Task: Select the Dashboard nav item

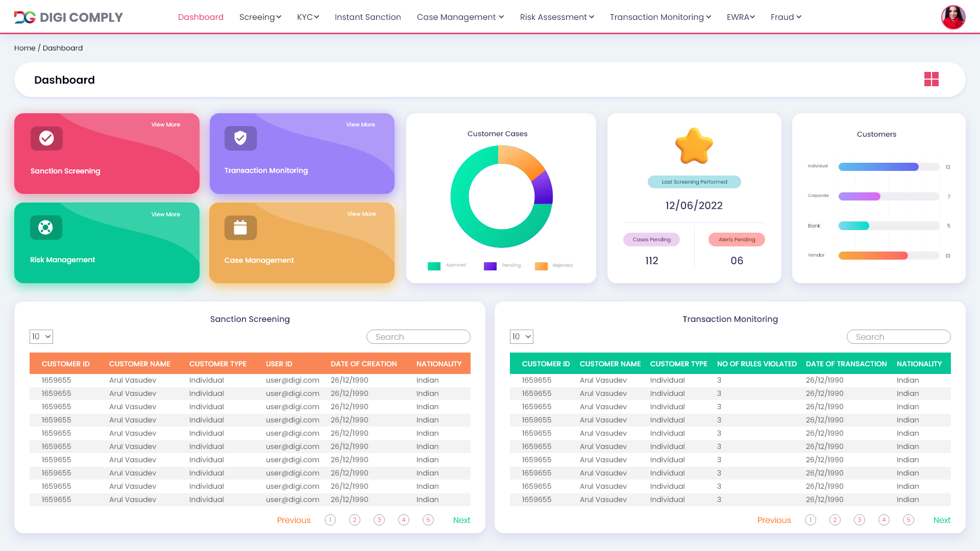Action: pyautogui.click(x=201, y=17)
